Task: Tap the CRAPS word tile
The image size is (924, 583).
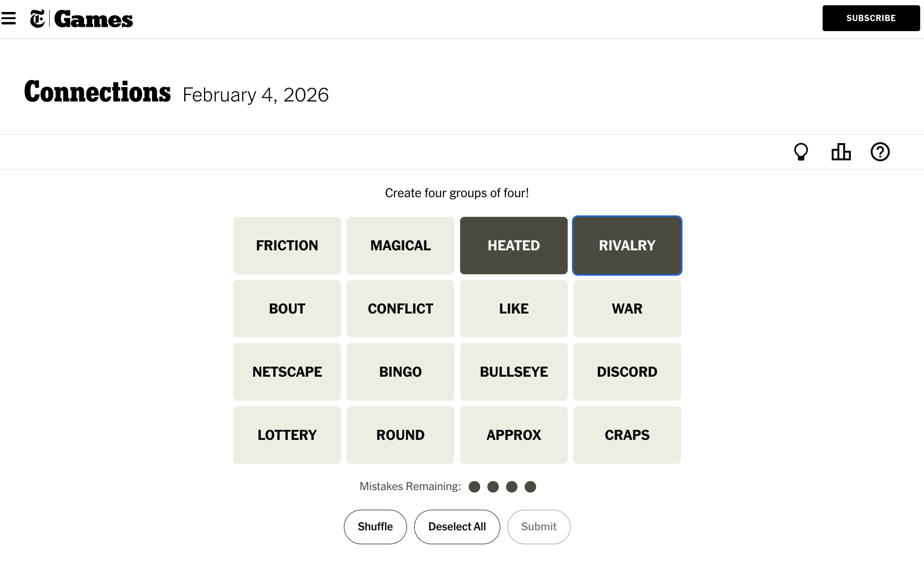Action: (x=627, y=435)
